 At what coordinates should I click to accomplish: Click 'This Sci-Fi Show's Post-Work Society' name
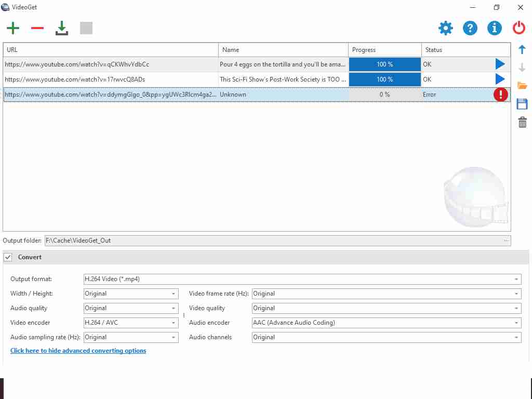pos(283,79)
